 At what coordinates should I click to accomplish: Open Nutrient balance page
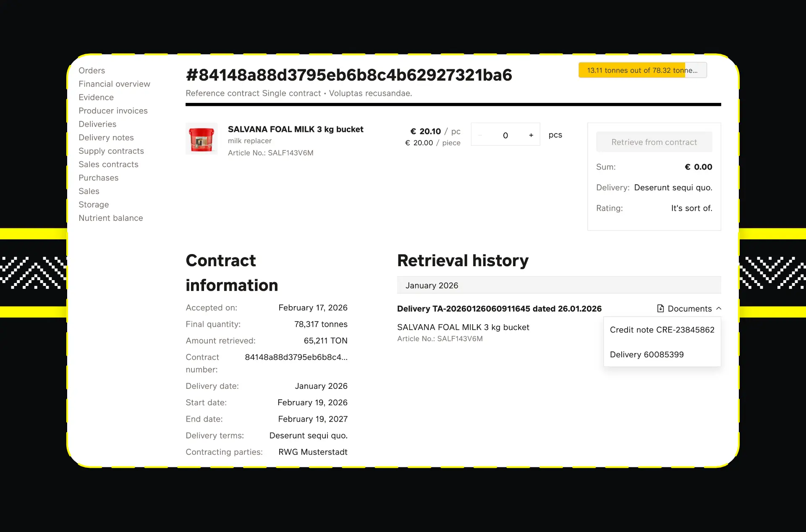coord(110,218)
